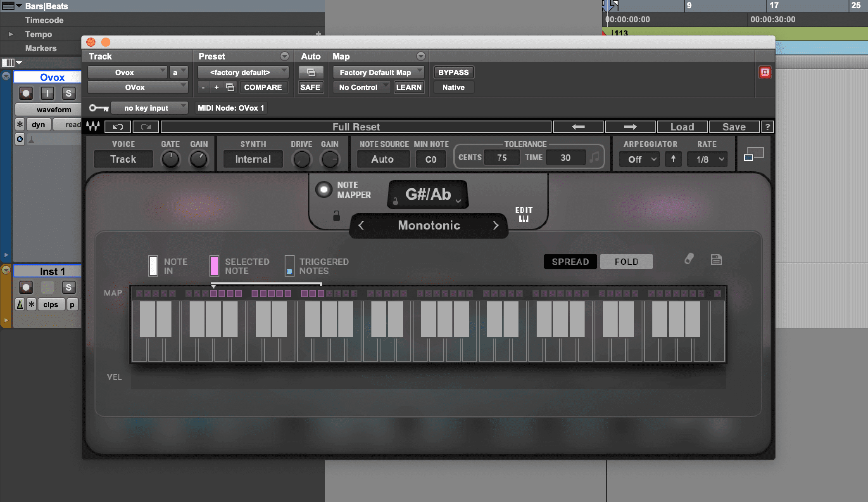Click the tolerance CENTS value 75
Viewport: 868px width, 502px height.
[x=502, y=158]
